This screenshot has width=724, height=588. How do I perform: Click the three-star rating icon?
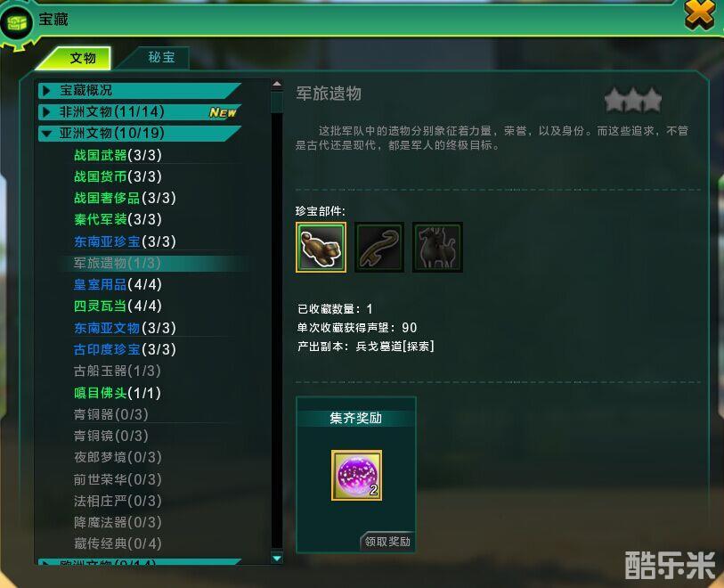click(633, 100)
